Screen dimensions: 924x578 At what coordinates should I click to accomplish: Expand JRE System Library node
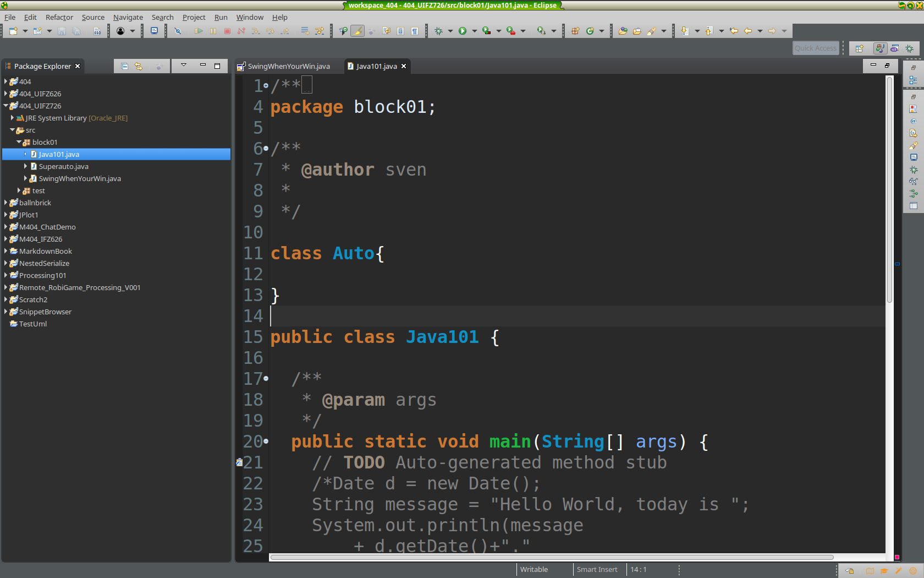click(12, 118)
